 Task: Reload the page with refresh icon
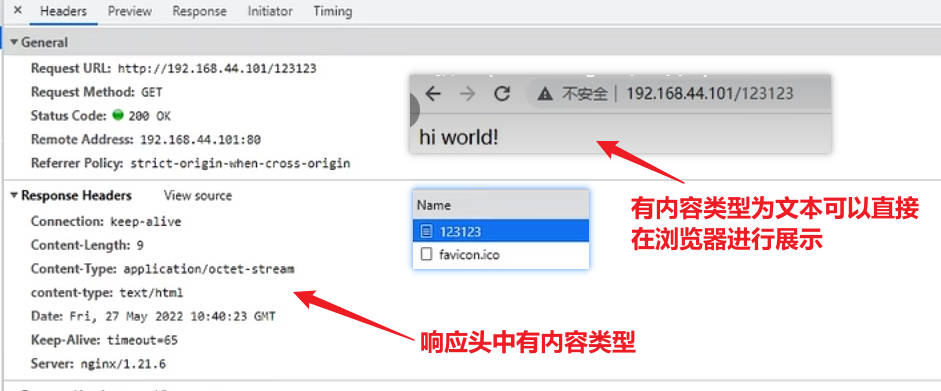coord(502,94)
